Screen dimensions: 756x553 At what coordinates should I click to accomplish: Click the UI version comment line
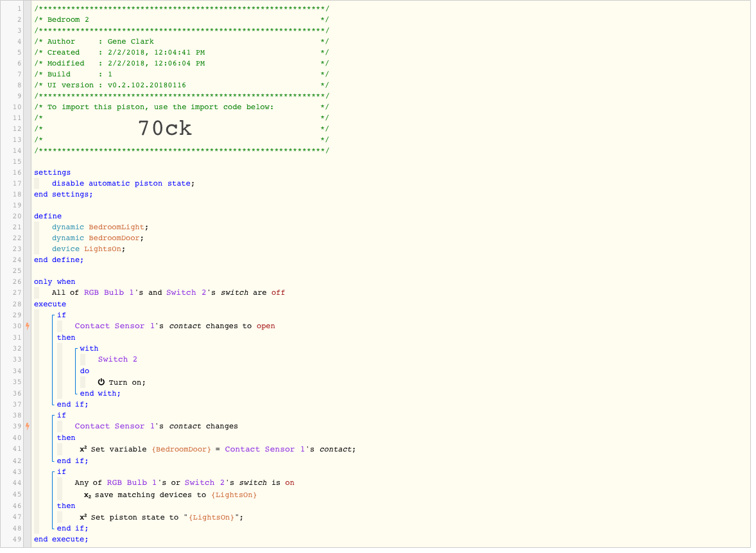(x=182, y=85)
